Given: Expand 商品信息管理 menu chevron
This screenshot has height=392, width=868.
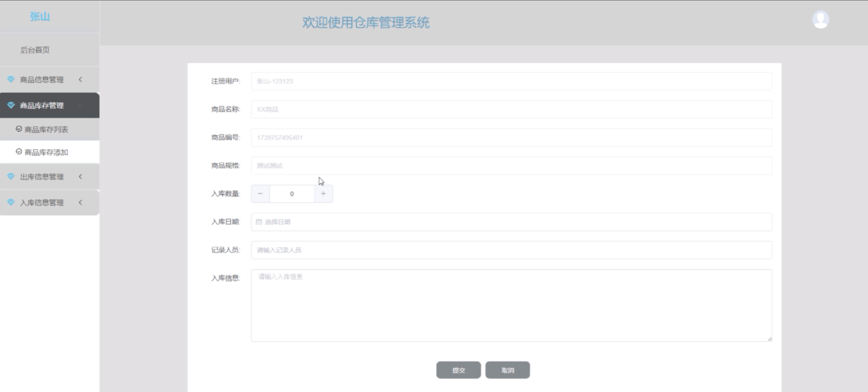Looking at the screenshot, I should point(80,79).
